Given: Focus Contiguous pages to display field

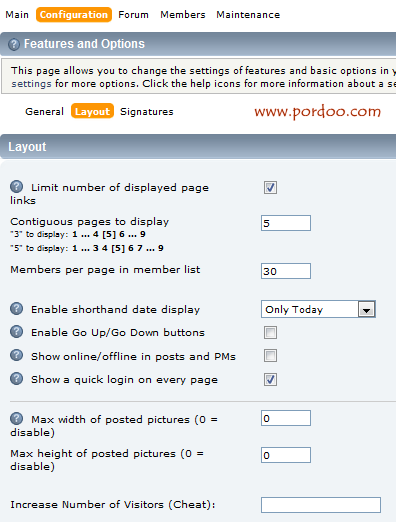Looking at the screenshot, I should tap(286, 223).
